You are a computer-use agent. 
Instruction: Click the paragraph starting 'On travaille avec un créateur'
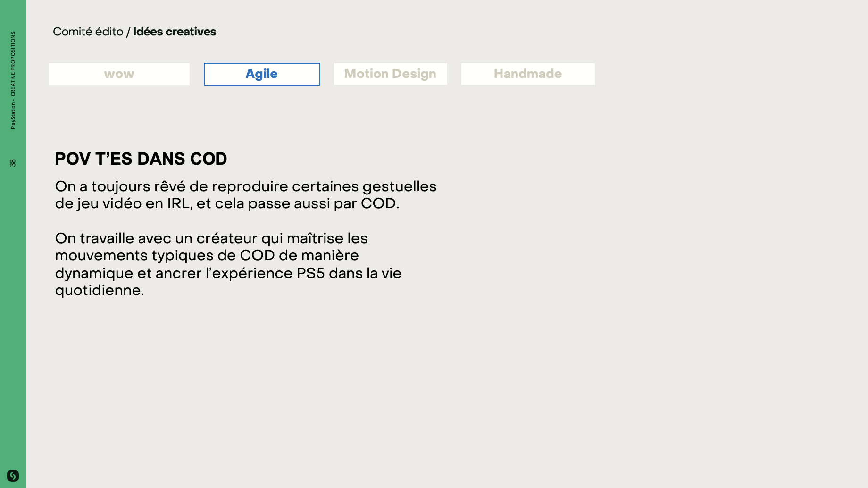228,264
